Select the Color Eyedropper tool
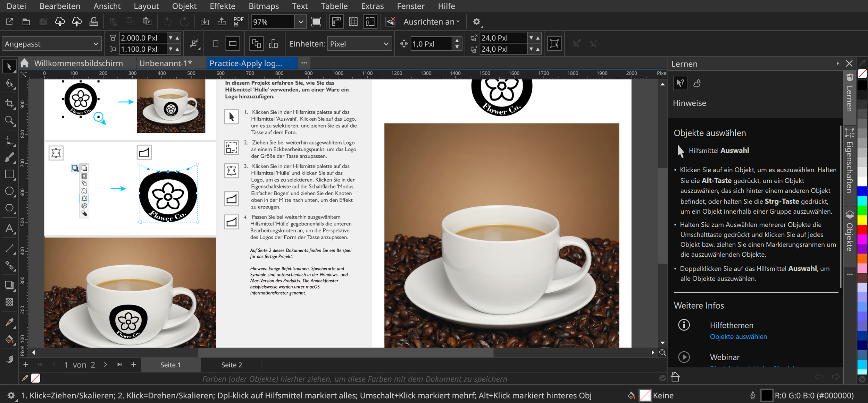This screenshot has height=403, width=868. pyautogui.click(x=9, y=322)
